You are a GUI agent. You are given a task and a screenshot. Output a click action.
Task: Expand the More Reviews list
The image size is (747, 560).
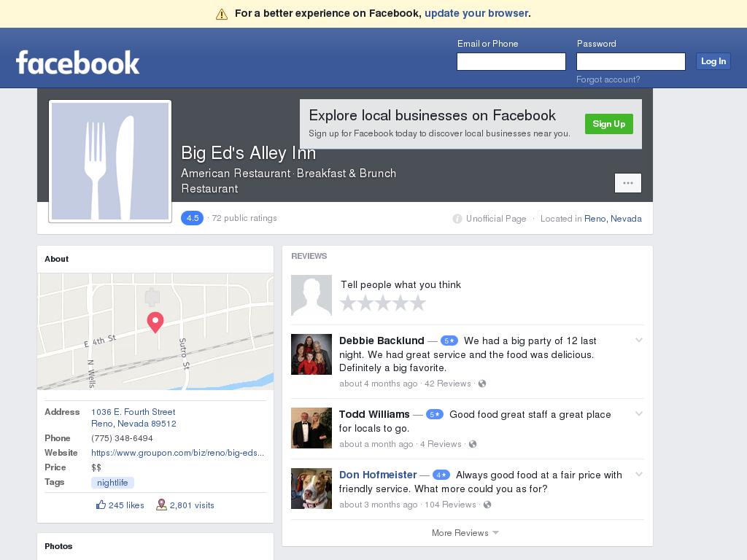coord(465,533)
